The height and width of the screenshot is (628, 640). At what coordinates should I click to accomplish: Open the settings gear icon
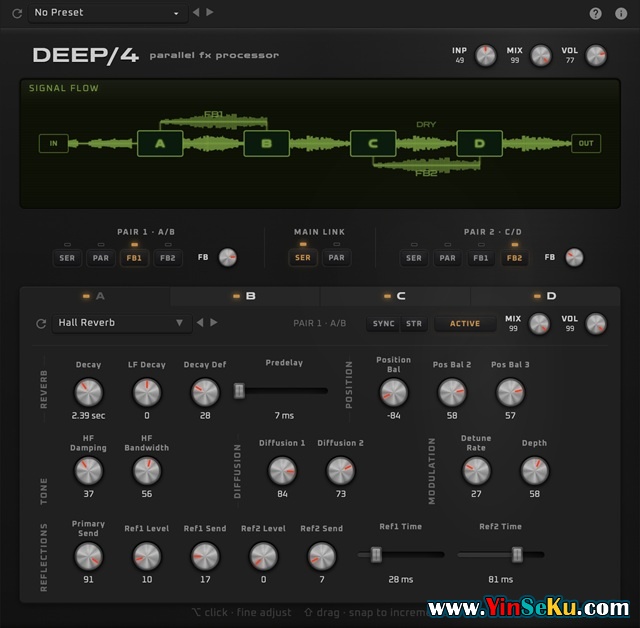(x=621, y=13)
